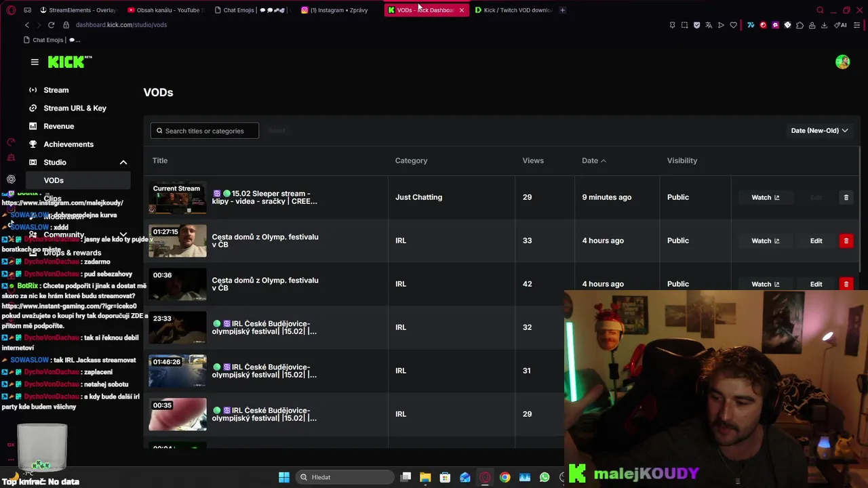Switch to StreamElements Overlay browser tab
The image size is (868, 488).
78,10
